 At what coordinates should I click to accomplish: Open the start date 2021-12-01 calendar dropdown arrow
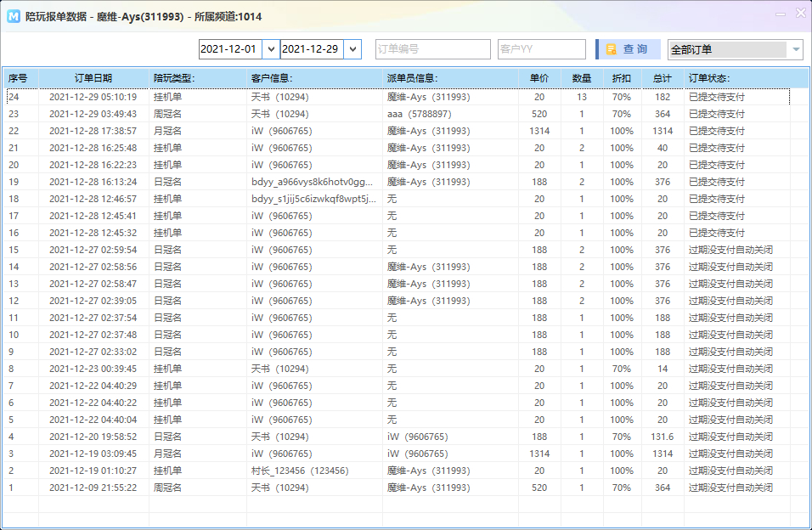coord(271,49)
